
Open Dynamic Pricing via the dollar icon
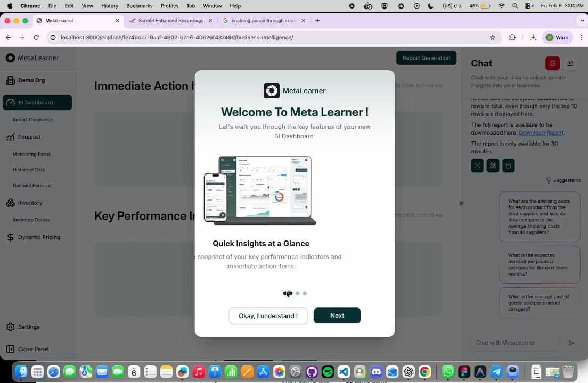click(x=10, y=237)
